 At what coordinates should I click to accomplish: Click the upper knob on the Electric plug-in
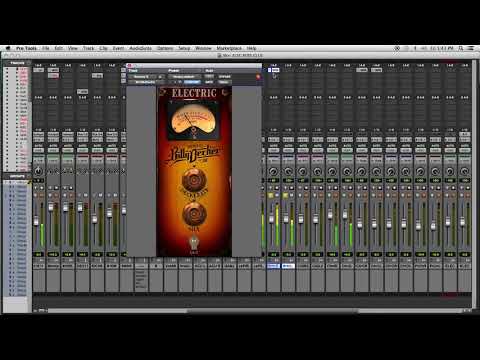194,180
